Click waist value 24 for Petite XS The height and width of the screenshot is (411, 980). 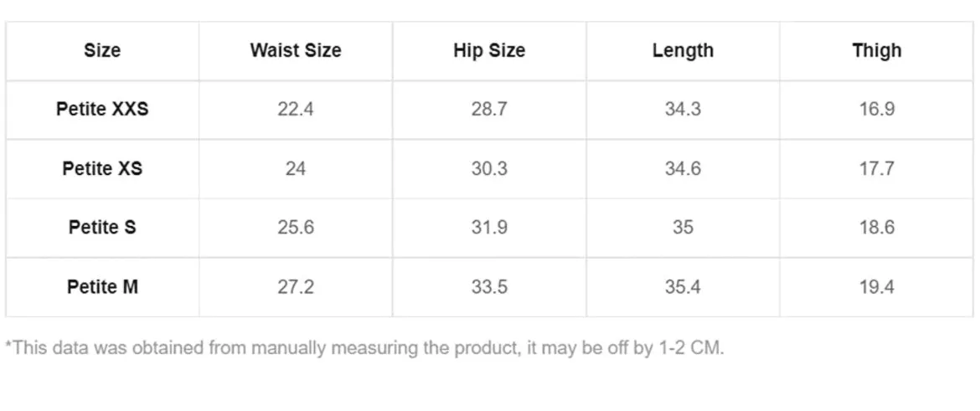point(296,168)
